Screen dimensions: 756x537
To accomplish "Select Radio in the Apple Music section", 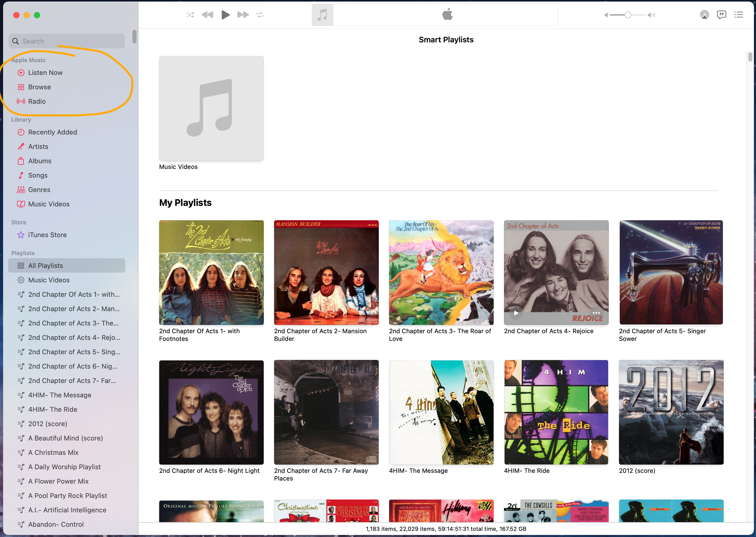I will click(37, 101).
